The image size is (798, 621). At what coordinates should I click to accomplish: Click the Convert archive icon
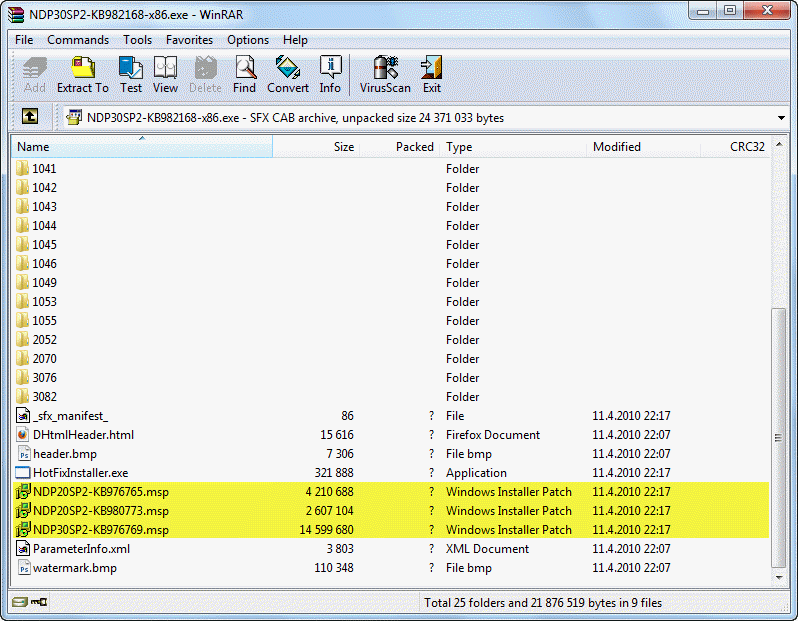click(287, 74)
